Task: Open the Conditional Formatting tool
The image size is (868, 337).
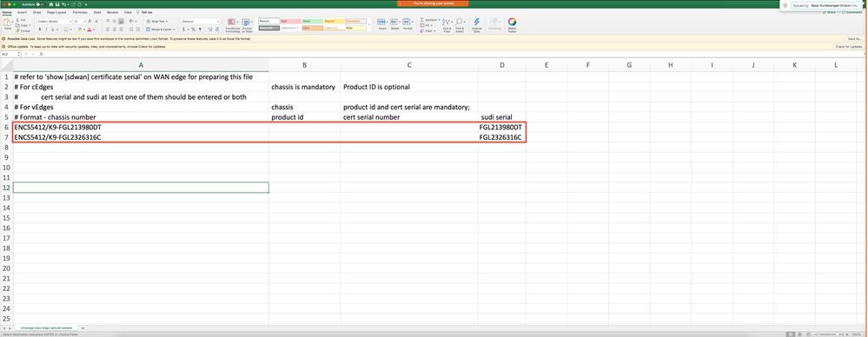Action: tap(232, 25)
